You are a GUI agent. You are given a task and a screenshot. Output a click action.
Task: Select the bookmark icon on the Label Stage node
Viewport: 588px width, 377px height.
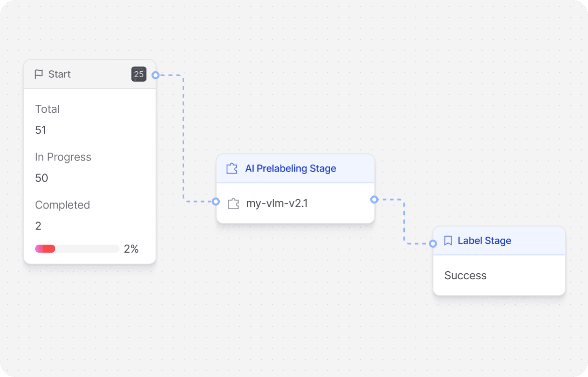click(x=448, y=241)
